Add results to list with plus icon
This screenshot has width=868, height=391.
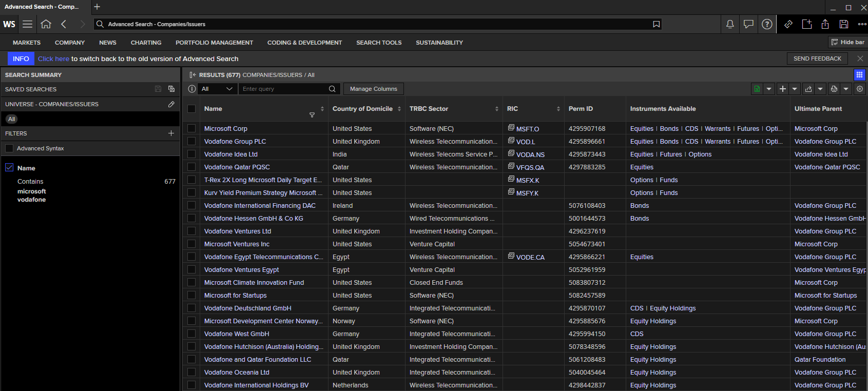point(782,89)
